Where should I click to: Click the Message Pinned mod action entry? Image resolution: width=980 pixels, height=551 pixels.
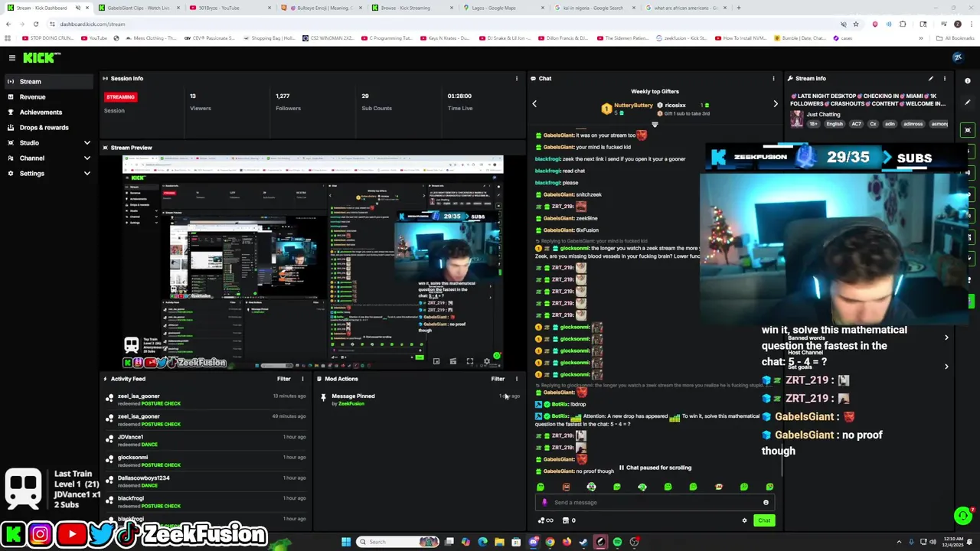point(420,399)
